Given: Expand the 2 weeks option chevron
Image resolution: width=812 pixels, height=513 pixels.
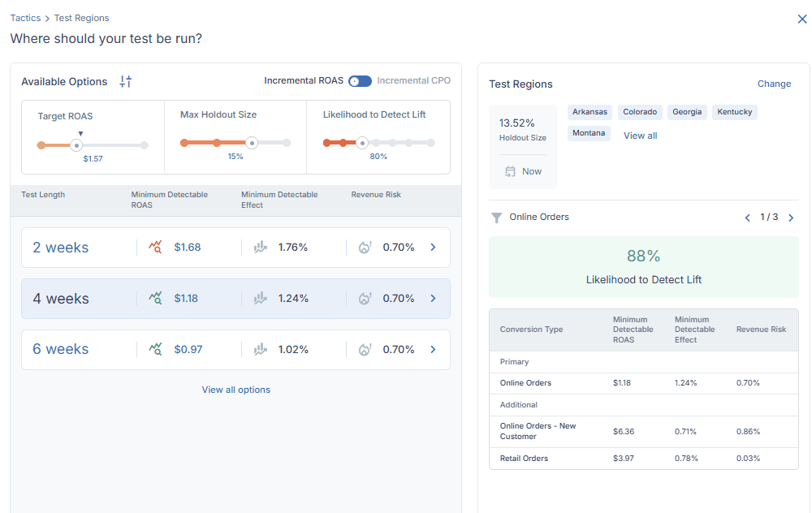Looking at the screenshot, I should 434,248.
